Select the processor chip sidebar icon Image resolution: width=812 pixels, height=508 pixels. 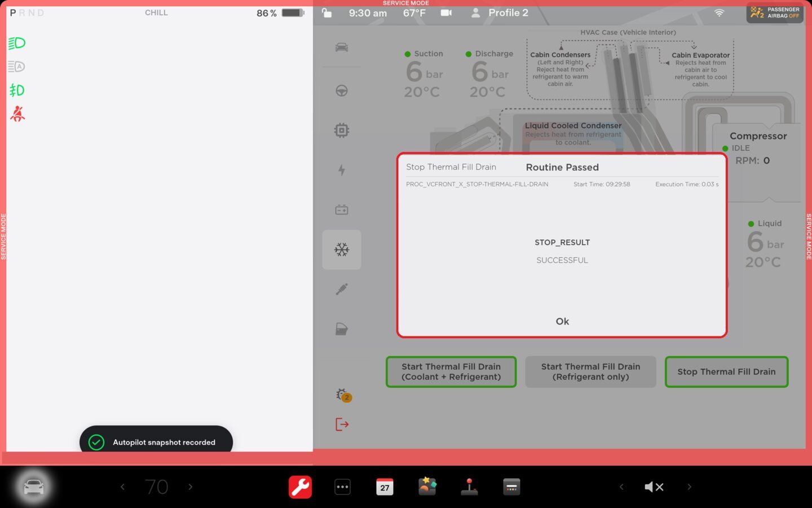[342, 130]
